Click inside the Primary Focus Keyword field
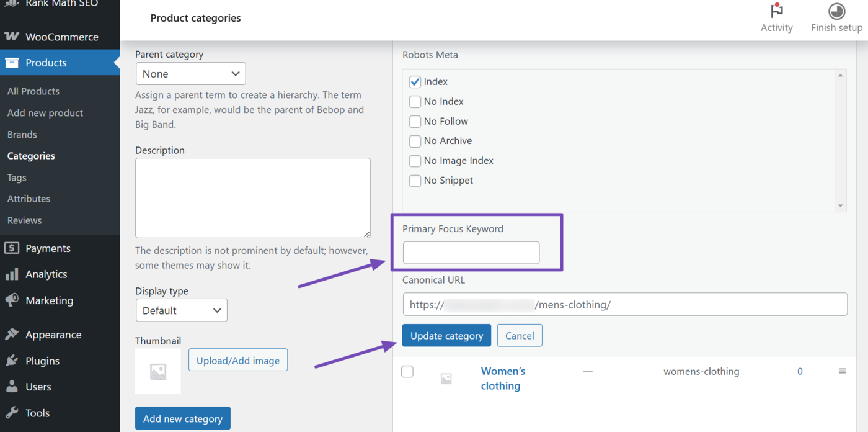This screenshot has width=868, height=432. (x=471, y=253)
